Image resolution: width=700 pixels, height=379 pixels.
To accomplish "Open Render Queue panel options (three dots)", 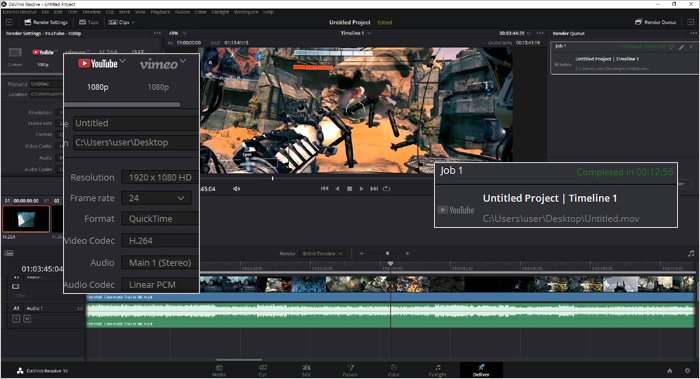I will click(x=693, y=33).
